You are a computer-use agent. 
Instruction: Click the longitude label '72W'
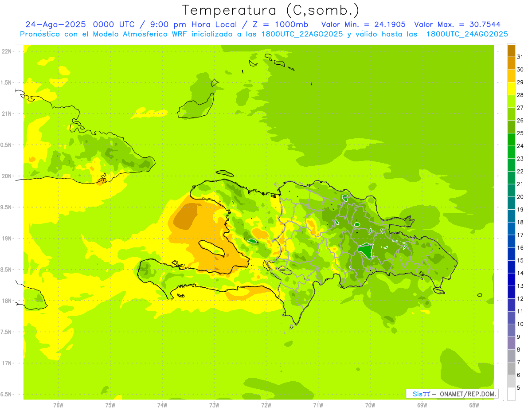pos(266,405)
